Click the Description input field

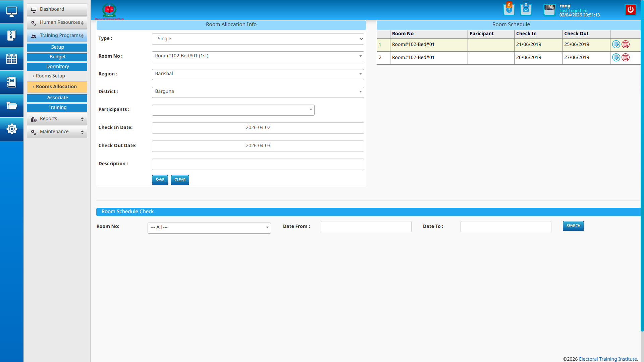tap(258, 164)
